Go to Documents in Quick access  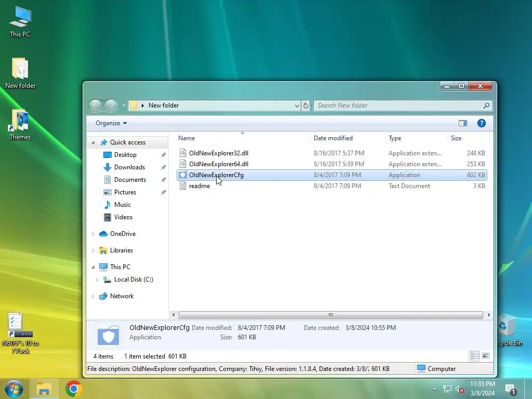click(130, 180)
